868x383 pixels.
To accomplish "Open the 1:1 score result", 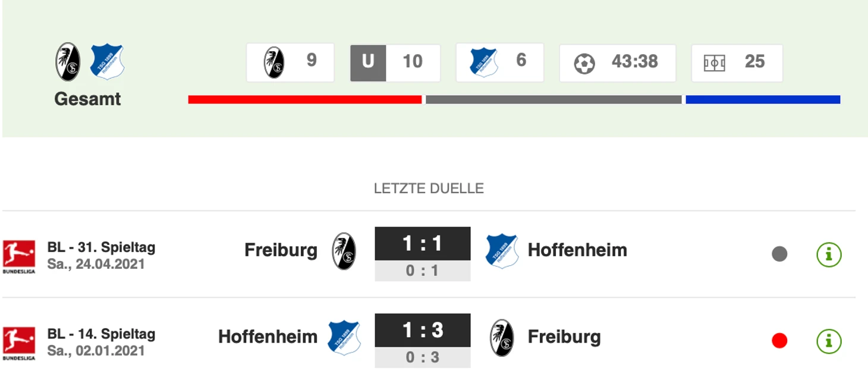I will [423, 244].
